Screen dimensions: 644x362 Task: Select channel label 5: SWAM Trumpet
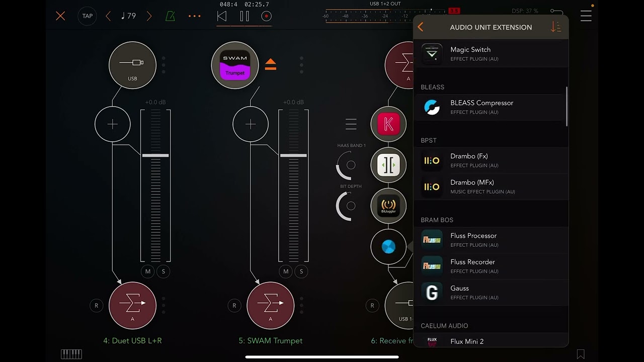(x=271, y=341)
